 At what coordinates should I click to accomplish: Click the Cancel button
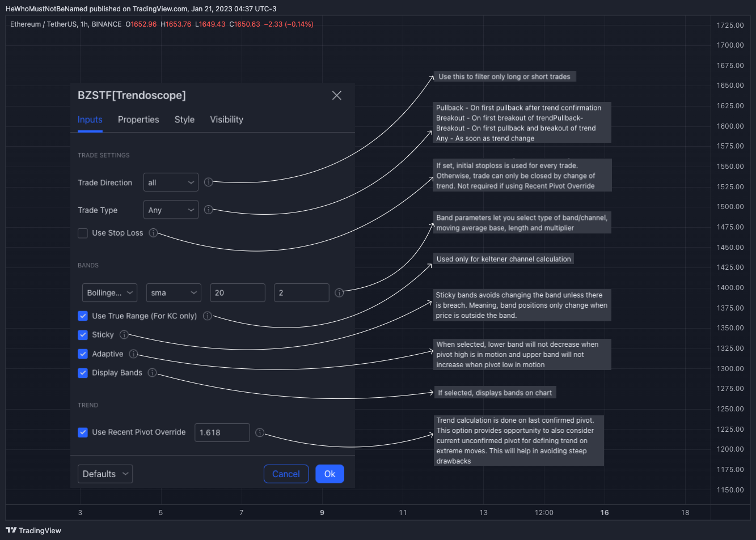tap(286, 474)
